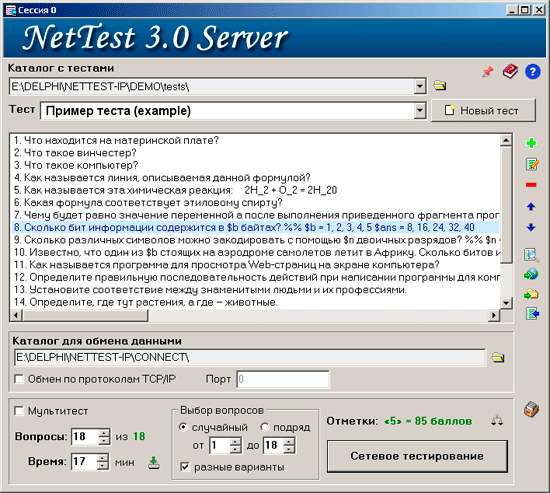Click the Сессия 0 title bar icon
The image size is (550, 493).
pos(11,10)
